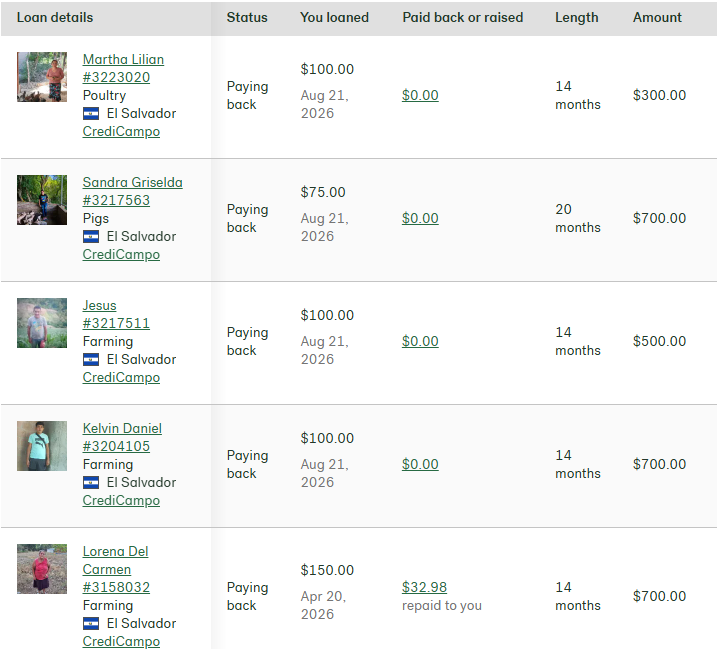Screen dimensions: 717x649
Task: Open the $32.98 repaid to you link
Action: coord(424,587)
